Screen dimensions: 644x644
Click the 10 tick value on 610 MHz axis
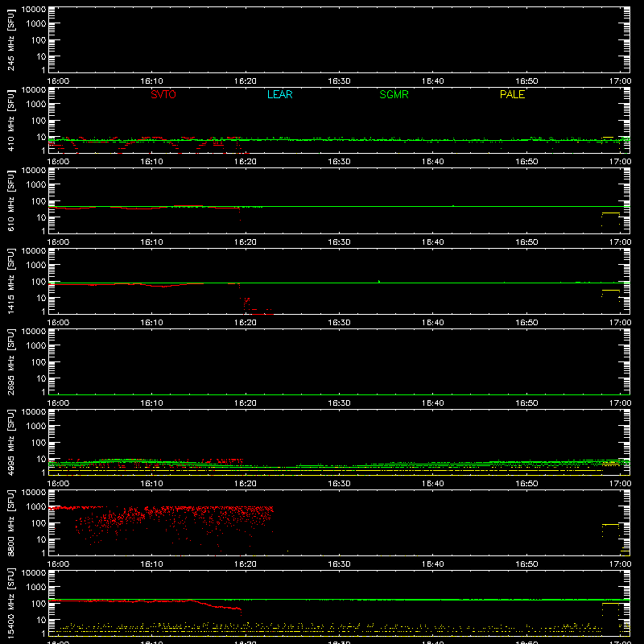click(x=41, y=217)
